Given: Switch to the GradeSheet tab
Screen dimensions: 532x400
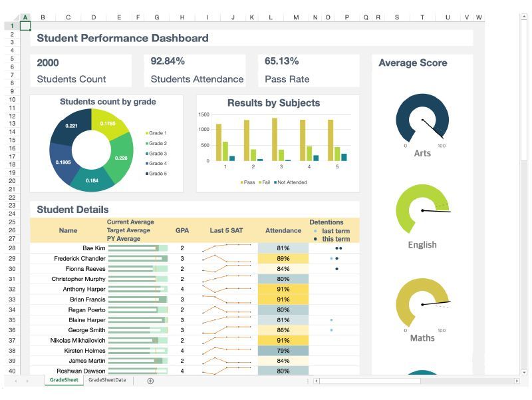Looking at the screenshot, I should [64, 380].
